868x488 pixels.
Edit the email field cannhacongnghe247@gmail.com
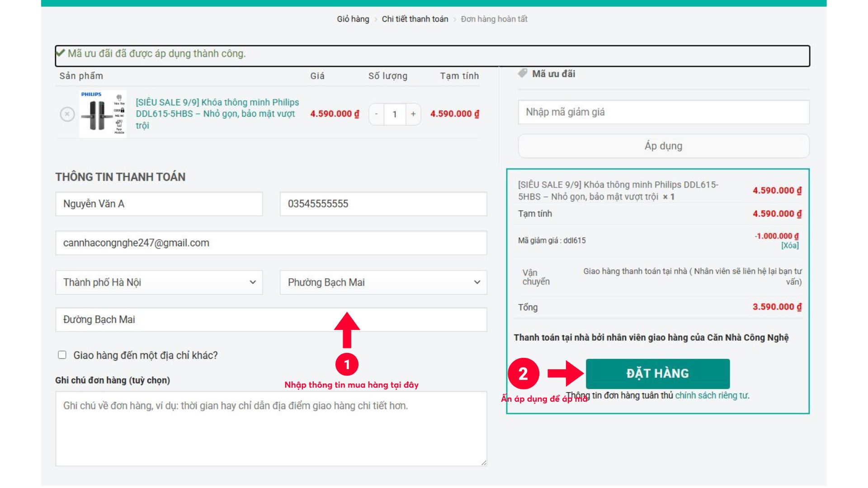tap(271, 243)
